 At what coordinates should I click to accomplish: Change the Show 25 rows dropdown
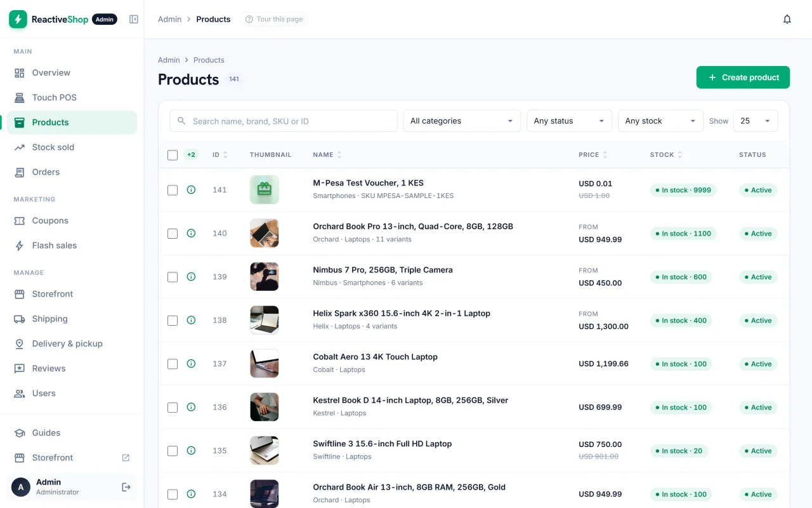click(x=756, y=121)
